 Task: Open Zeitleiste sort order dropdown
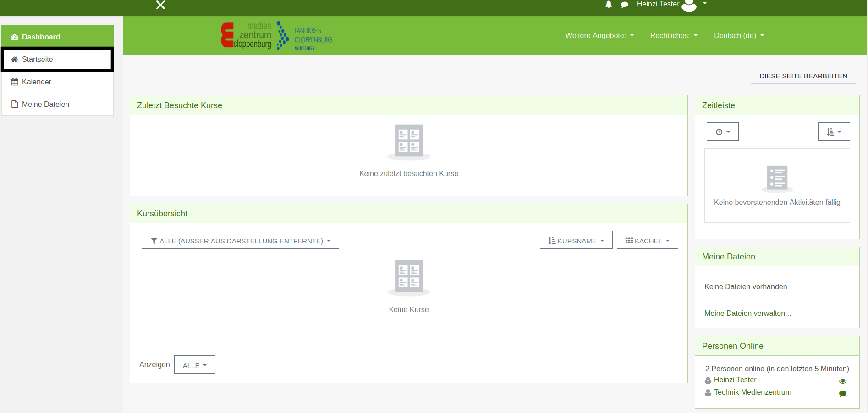tap(834, 132)
